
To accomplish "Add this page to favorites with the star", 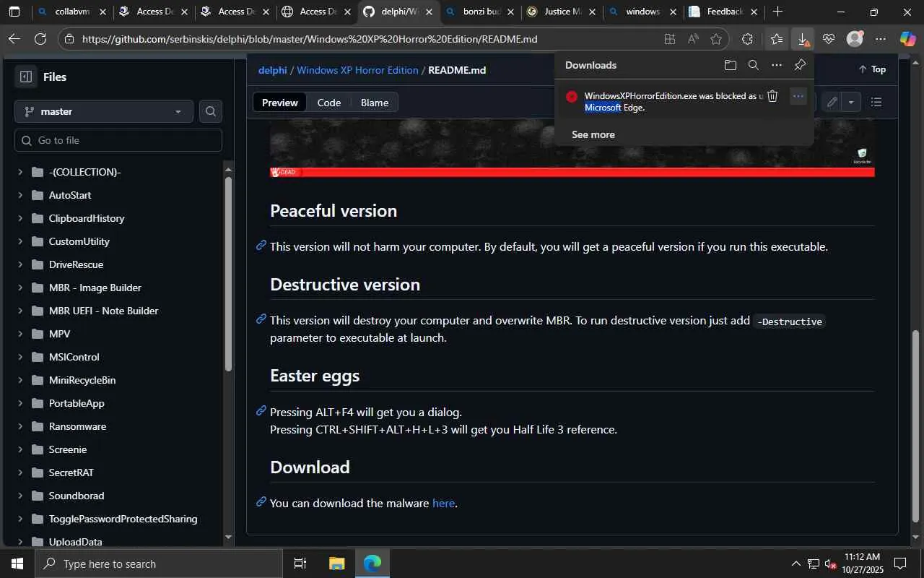I will coord(716,39).
